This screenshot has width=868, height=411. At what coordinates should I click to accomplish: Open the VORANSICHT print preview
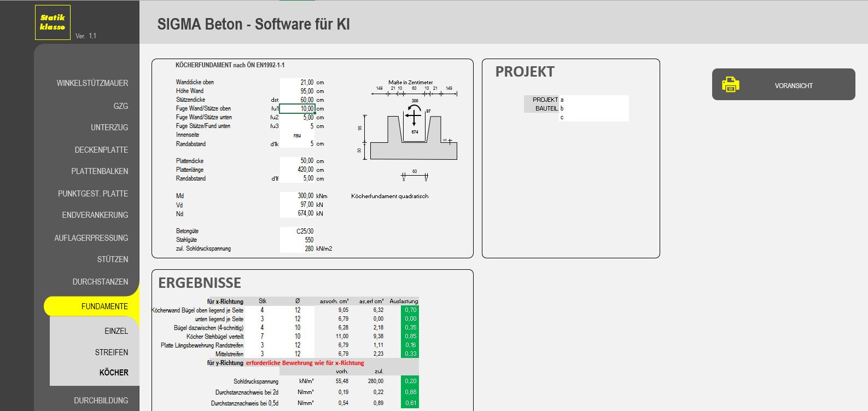[x=793, y=85]
